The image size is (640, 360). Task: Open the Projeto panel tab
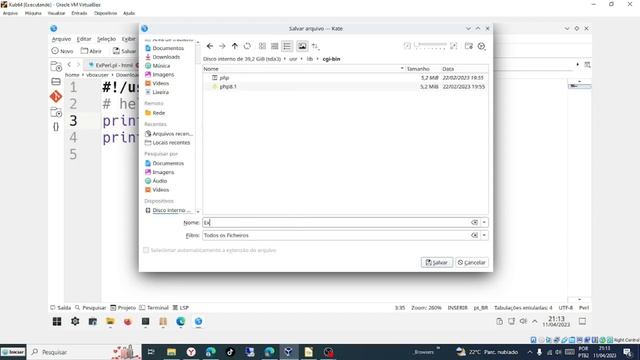(123, 308)
